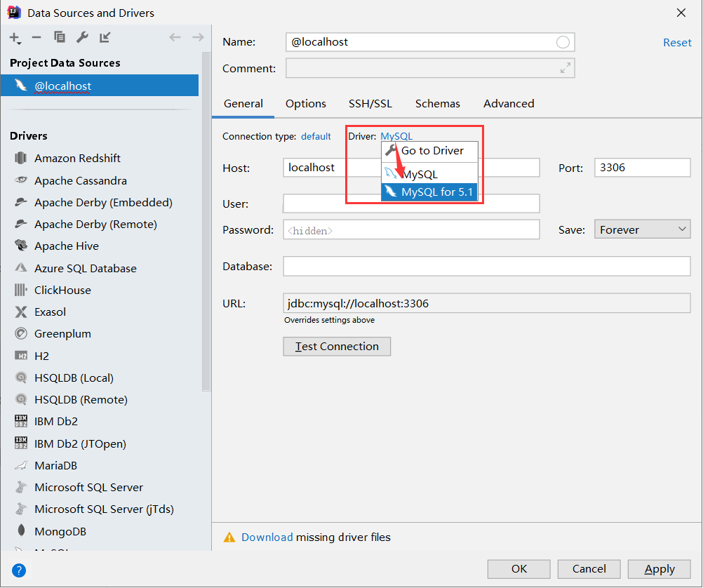The height and width of the screenshot is (588, 703).
Task: Switch to the General tab
Action: [x=243, y=104]
